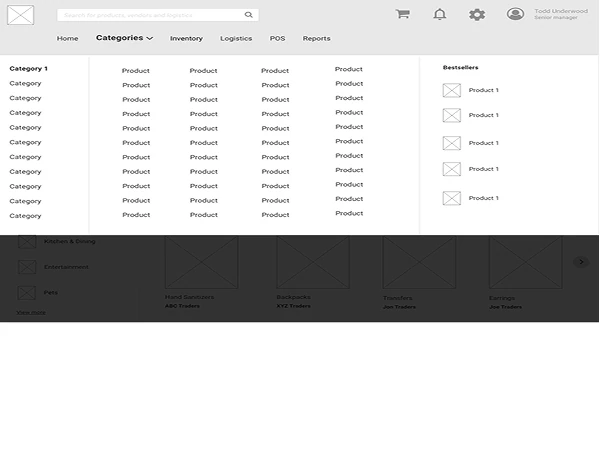Open Entertainment category
Screen dimensions: 600x452
click(x=66, y=267)
